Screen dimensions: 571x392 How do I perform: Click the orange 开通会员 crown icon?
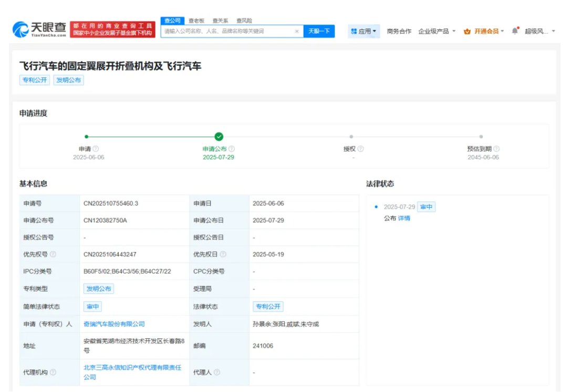coord(467,31)
